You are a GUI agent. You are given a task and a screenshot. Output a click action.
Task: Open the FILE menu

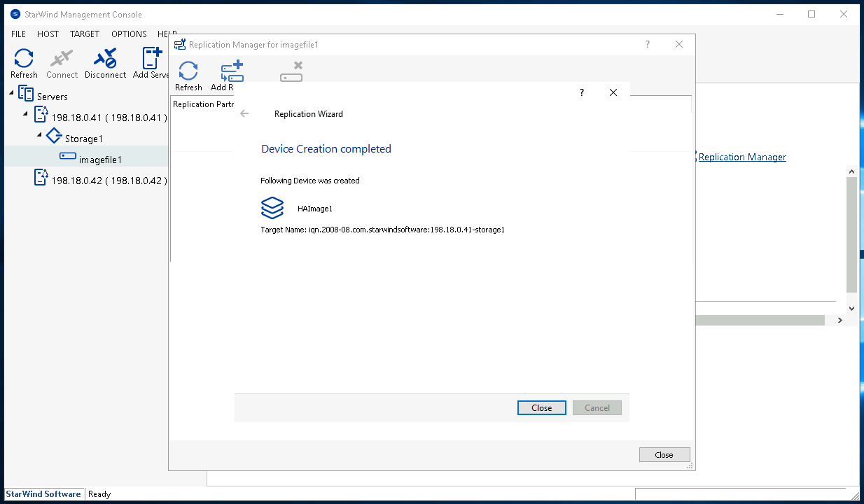point(19,34)
